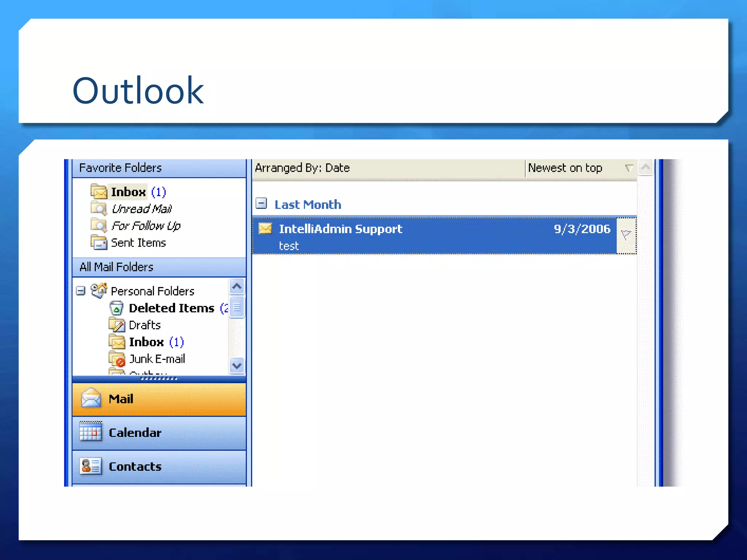This screenshot has width=747, height=560.
Task: Switch to the Contacts pane
Action: click(x=159, y=467)
